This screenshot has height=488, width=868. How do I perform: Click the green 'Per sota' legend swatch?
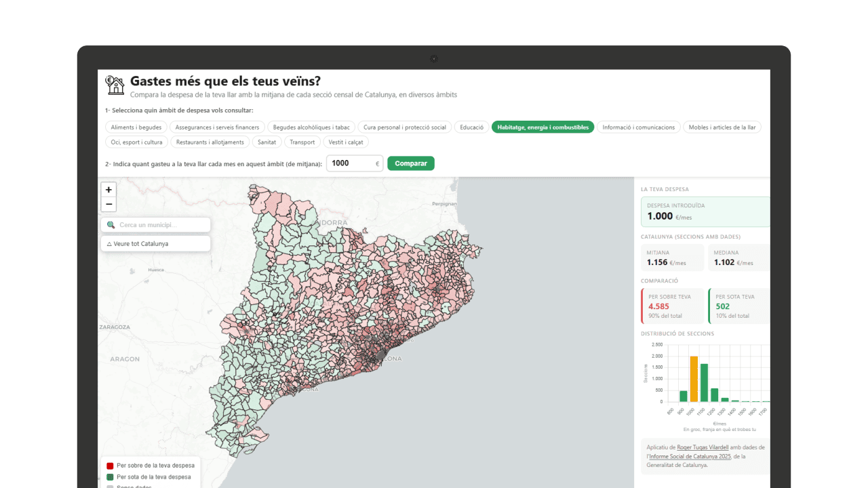pos(110,477)
